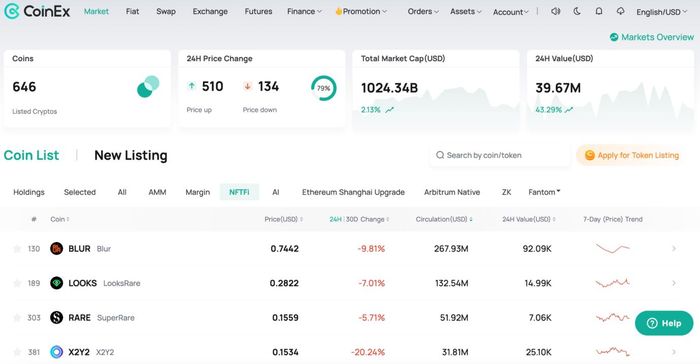
Task: Favorite BLUR with its star
Action: pos(17,249)
